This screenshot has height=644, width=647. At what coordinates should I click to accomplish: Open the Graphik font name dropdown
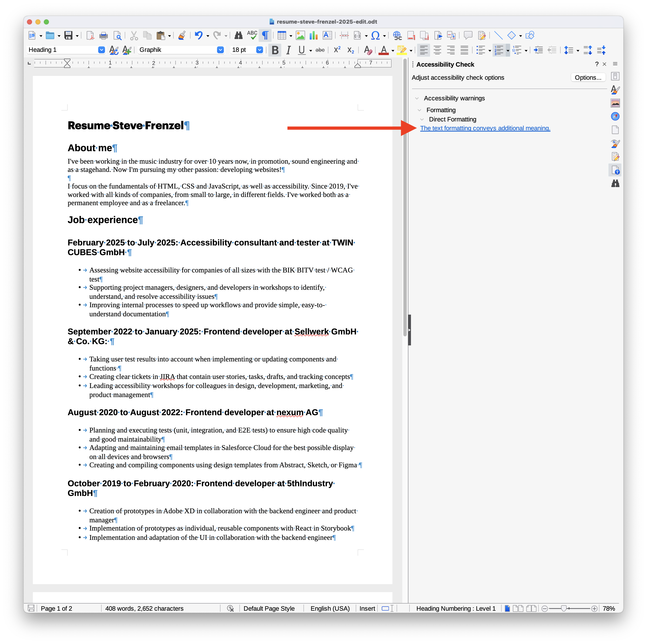pyautogui.click(x=220, y=50)
